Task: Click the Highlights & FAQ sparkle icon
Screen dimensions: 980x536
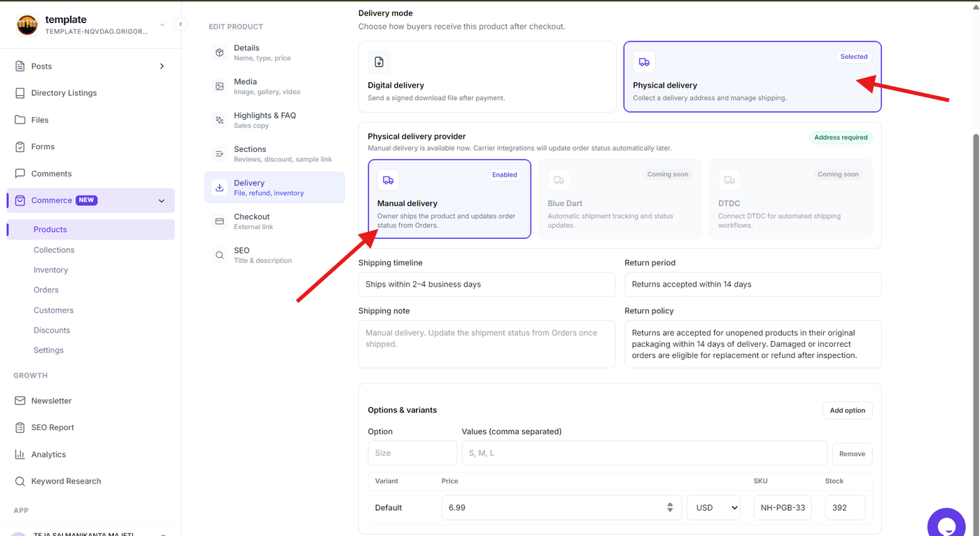Action: (x=220, y=120)
